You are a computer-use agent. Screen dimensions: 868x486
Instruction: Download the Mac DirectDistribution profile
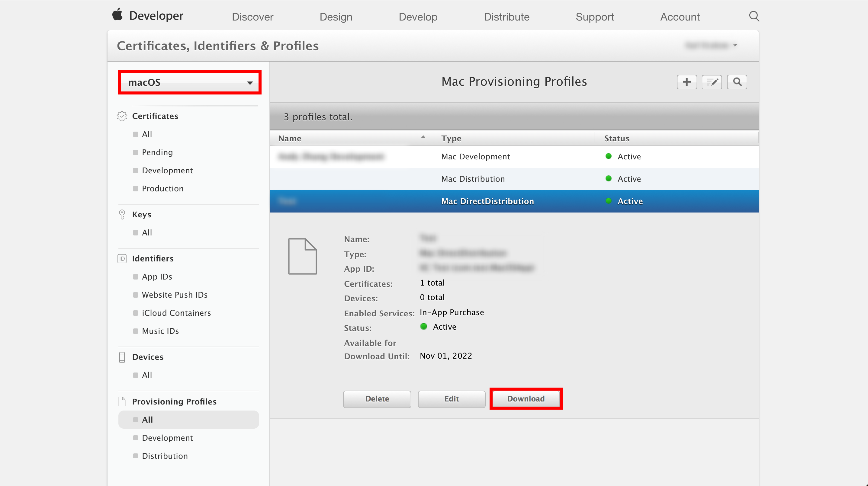click(526, 398)
